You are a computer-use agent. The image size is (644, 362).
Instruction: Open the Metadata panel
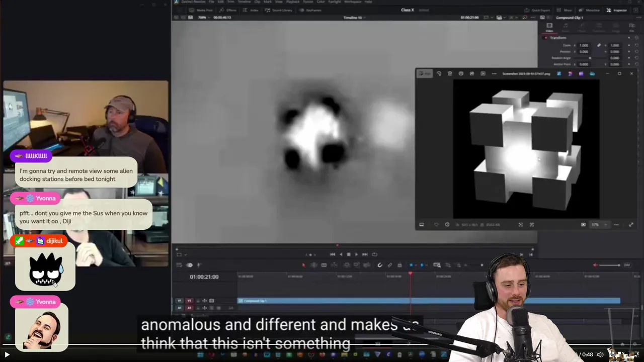[x=589, y=10]
